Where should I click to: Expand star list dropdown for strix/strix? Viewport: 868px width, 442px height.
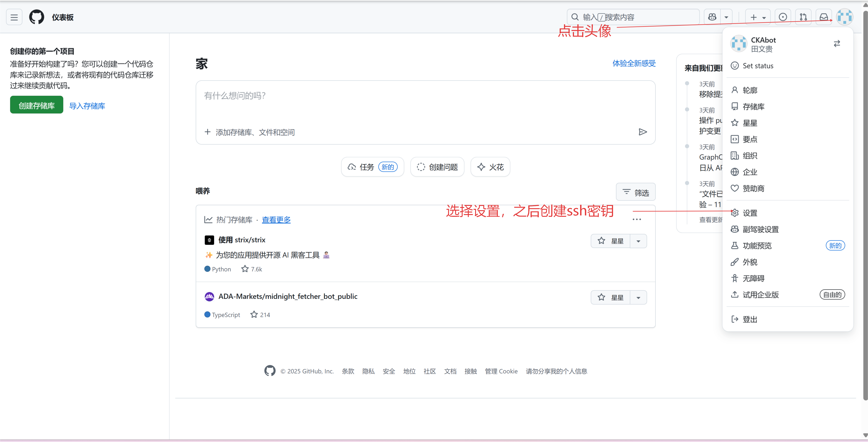(638, 241)
